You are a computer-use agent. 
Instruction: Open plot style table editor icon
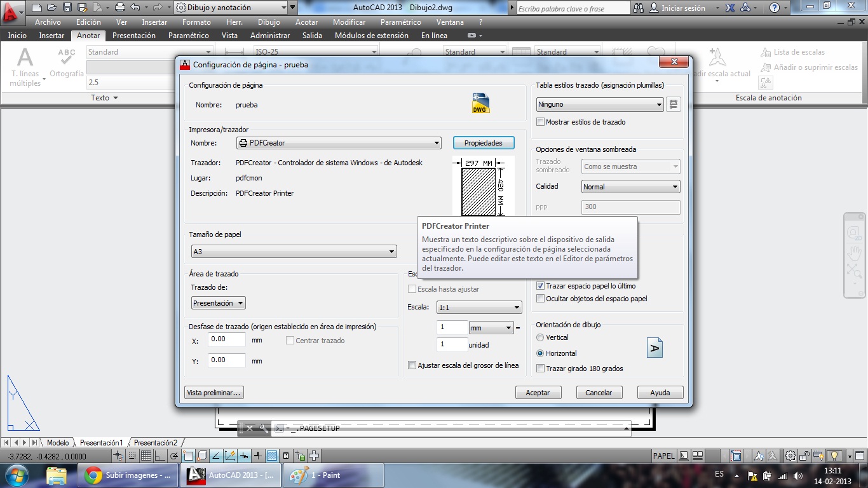[x=674, y=104]
